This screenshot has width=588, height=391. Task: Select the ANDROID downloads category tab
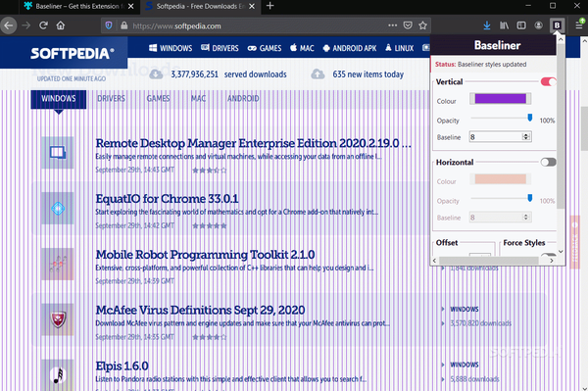pos(243,99)
